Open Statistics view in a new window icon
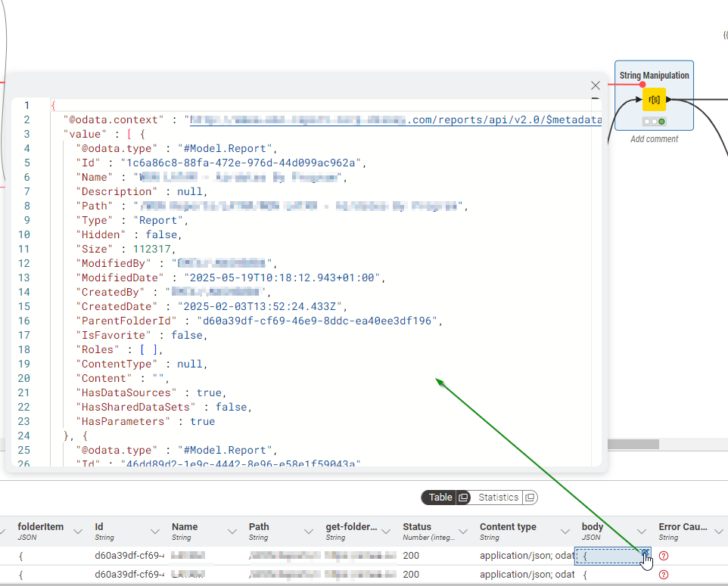This screenshot has height=586, width=728. pos(530,498)
